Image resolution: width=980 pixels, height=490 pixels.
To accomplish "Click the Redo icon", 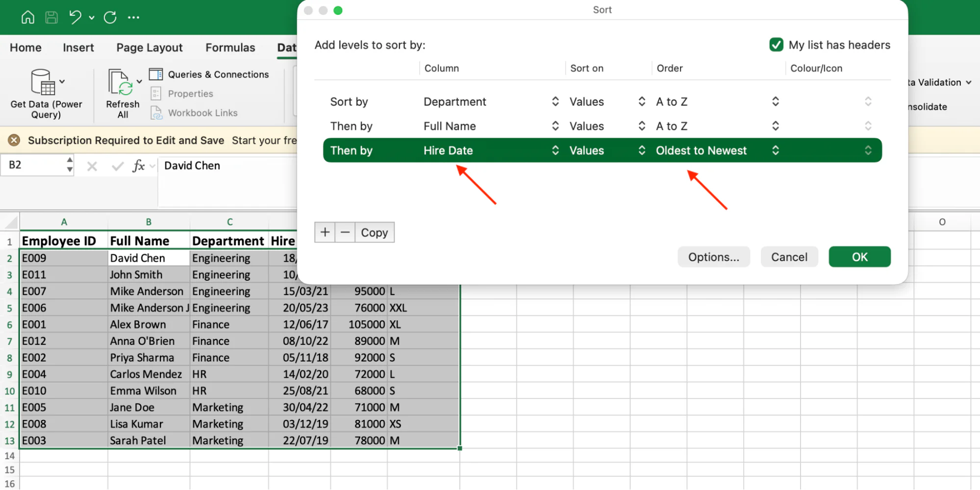I will (x=110, y=18).
